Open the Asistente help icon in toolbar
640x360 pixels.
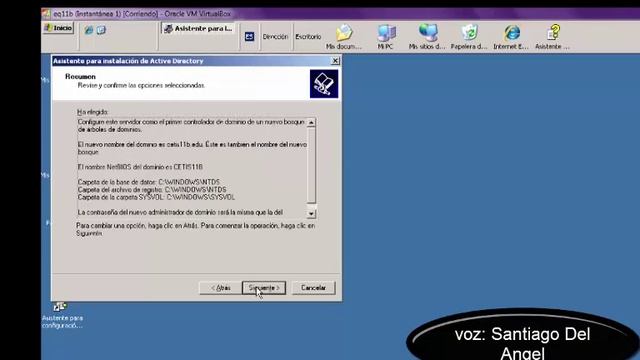(x=553, y=37)
